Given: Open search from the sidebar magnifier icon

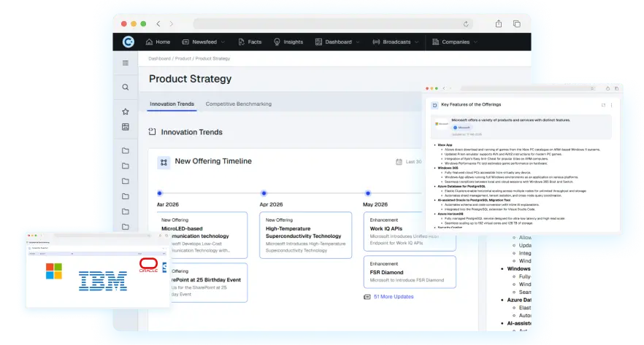Looking at the screenshot, I should coord(126,87).
